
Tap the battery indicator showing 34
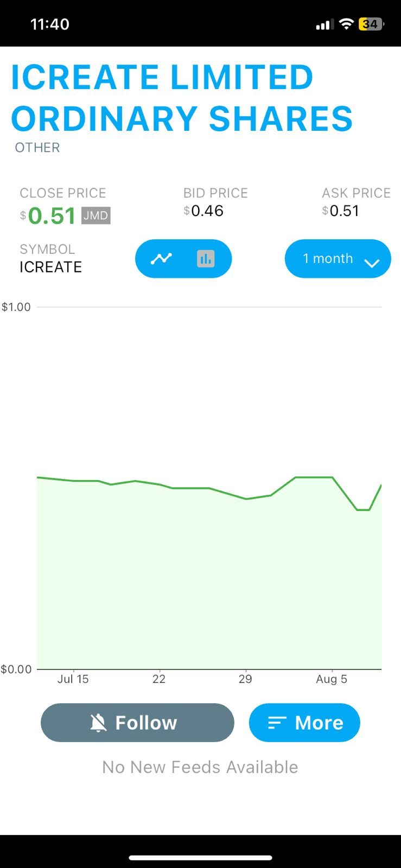[371, 24]
